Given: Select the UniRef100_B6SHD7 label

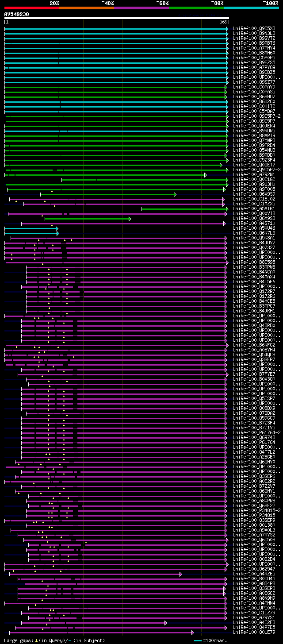Looking at the screenshot, I should (254, 96).
